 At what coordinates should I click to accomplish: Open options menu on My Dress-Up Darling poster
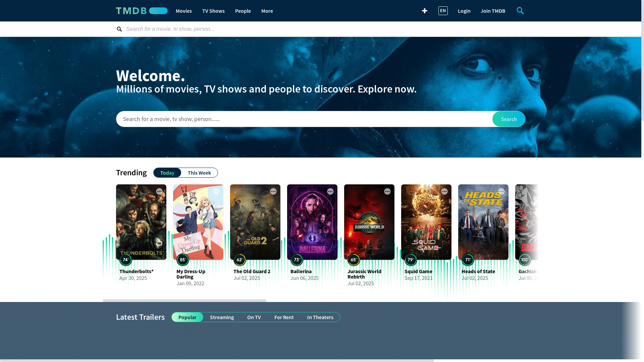point(216,191)
